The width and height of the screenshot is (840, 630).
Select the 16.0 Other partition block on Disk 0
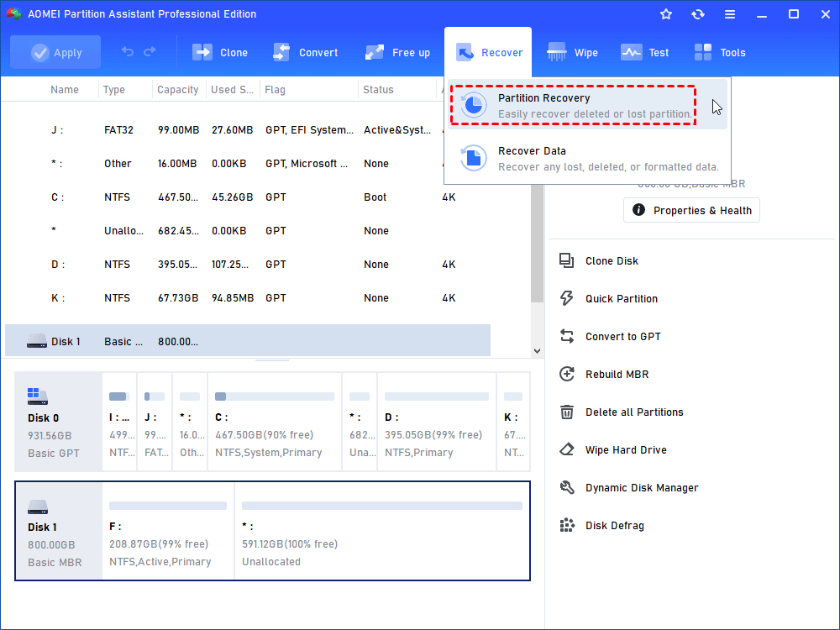[190, 422]
